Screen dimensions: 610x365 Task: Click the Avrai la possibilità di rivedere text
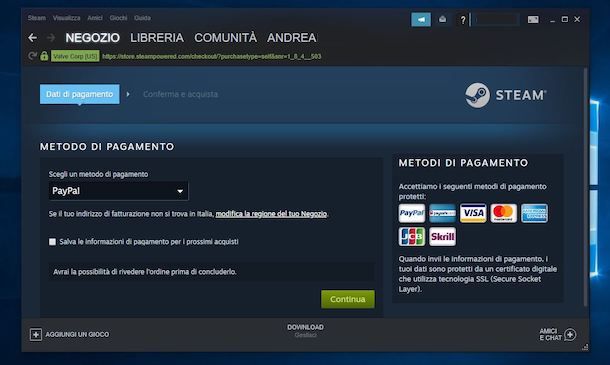tap(145, 272)
